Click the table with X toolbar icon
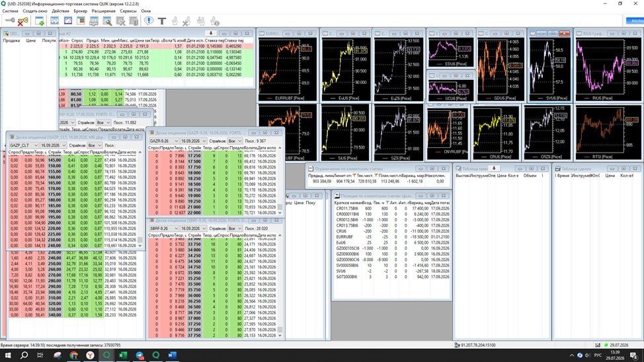Image resolution: width=644 pixels, height=362 pixels. (x=120, y=21)
